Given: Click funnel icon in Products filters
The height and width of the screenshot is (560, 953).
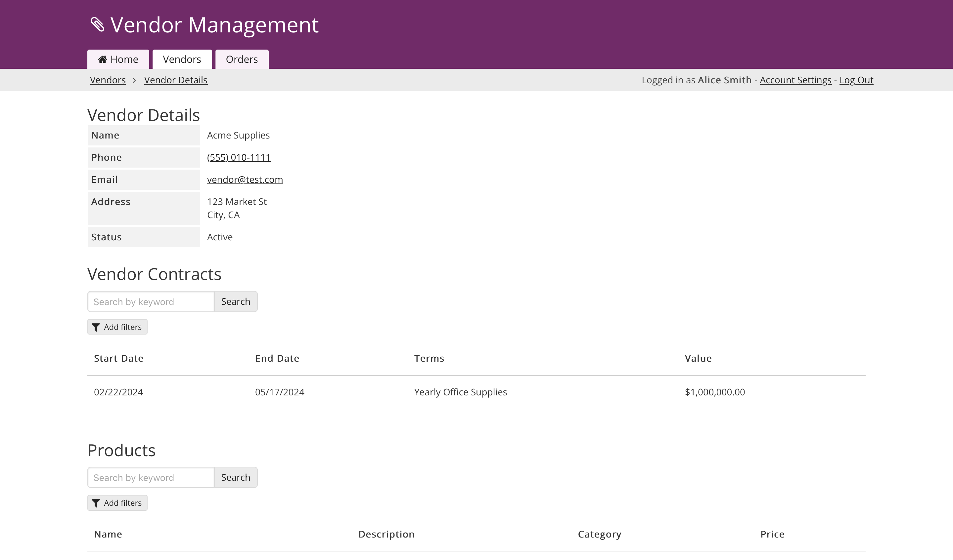Looking at the screenshot, I should pyautogui.click(x=96, y=503).
